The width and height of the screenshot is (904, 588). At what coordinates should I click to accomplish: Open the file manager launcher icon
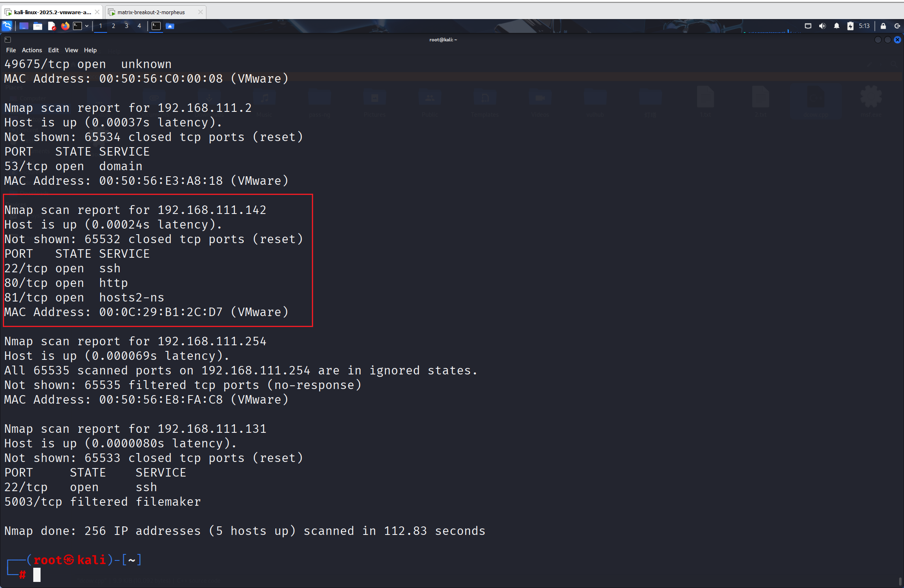(x=38, y=26)
